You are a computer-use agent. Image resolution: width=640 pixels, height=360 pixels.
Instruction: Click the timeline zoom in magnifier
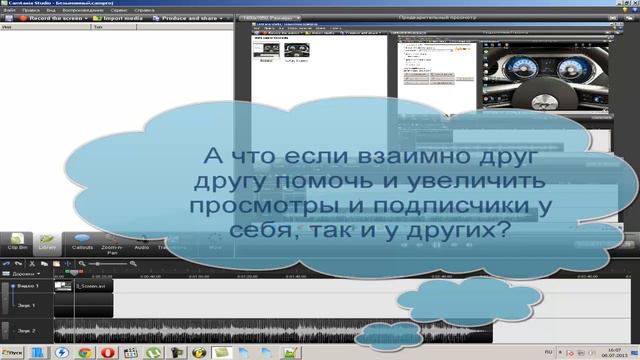(133, 264)
